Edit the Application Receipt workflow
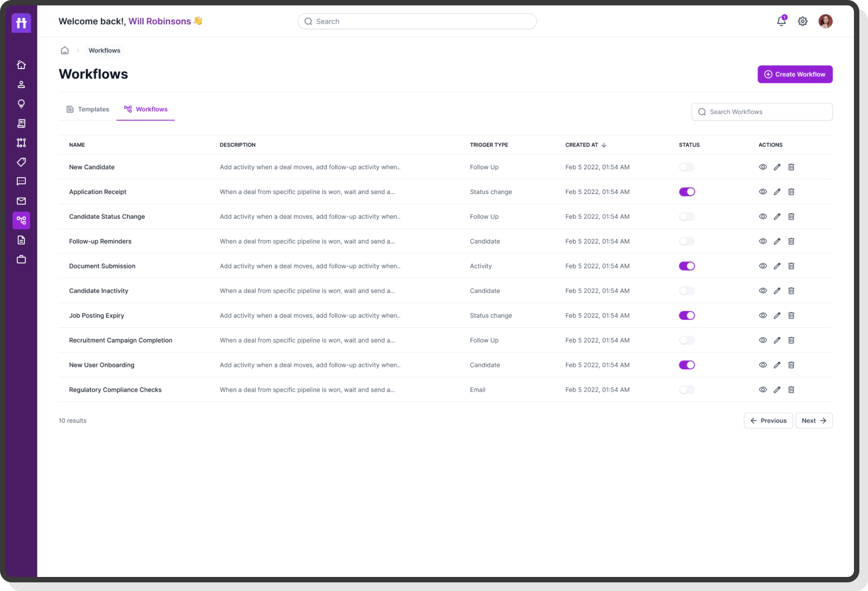 tap(777, 192)
